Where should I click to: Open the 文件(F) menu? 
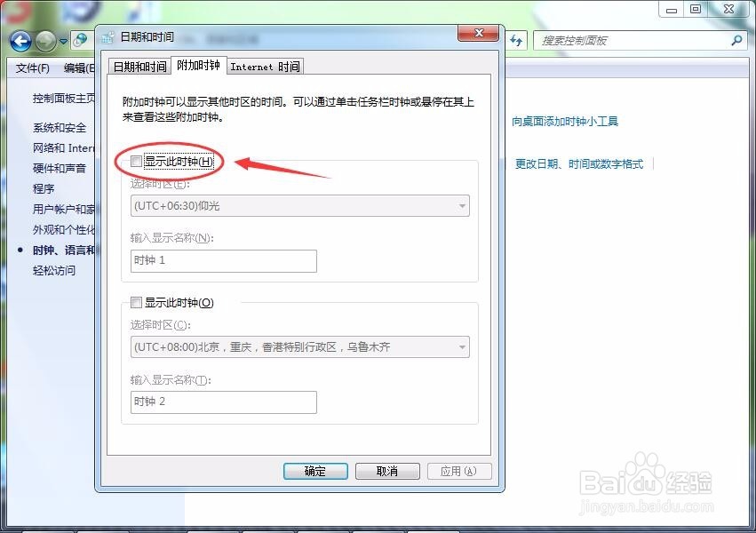[32, 68]
